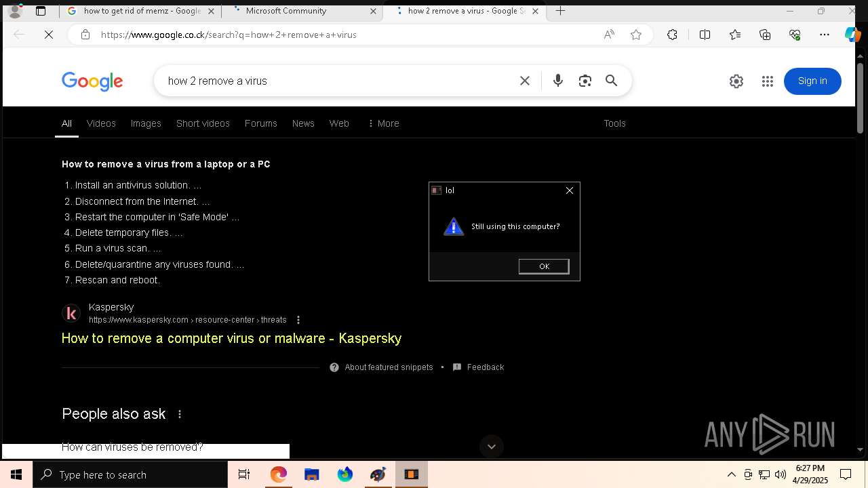The width and height of the screenshot is (868, 488).
Task: Open File Explorer from taskbar
Action: 312,474
